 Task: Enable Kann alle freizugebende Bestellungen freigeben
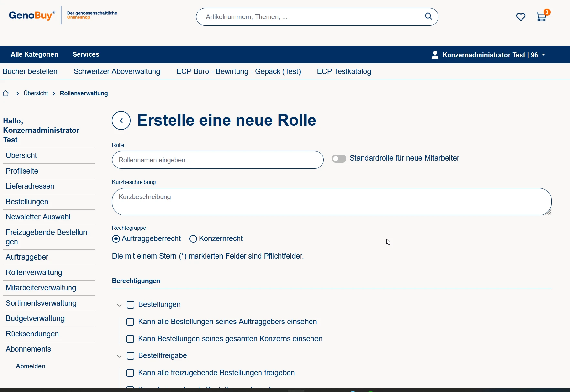click(130, 373)
